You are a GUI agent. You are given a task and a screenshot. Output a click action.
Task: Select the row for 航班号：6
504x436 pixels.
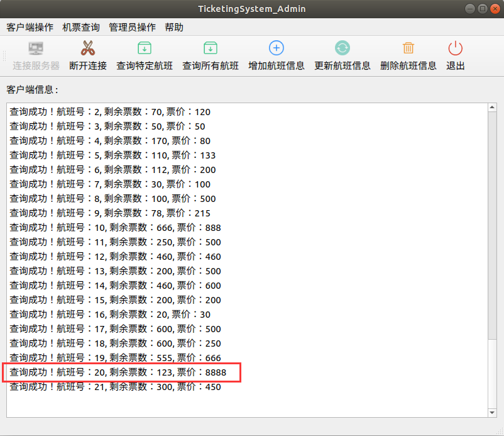tap(112, 170)
